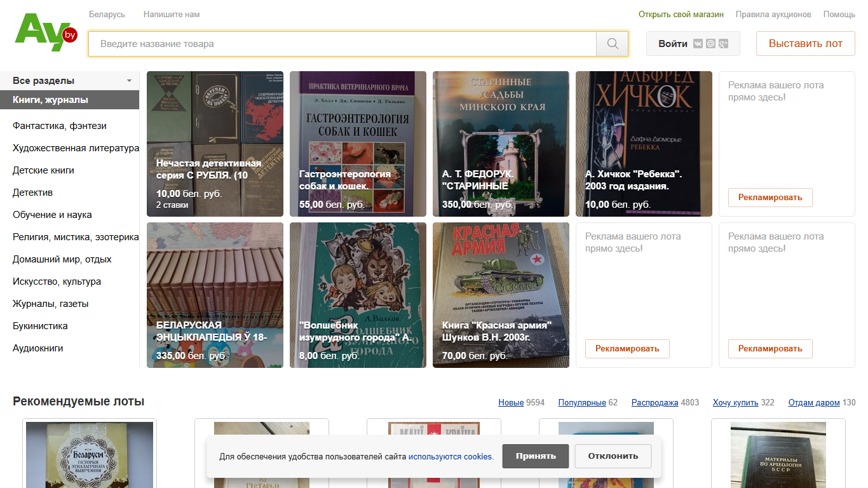Open the Журналы, газеты category
Screen dimensions: 868x488
[51, 304]
